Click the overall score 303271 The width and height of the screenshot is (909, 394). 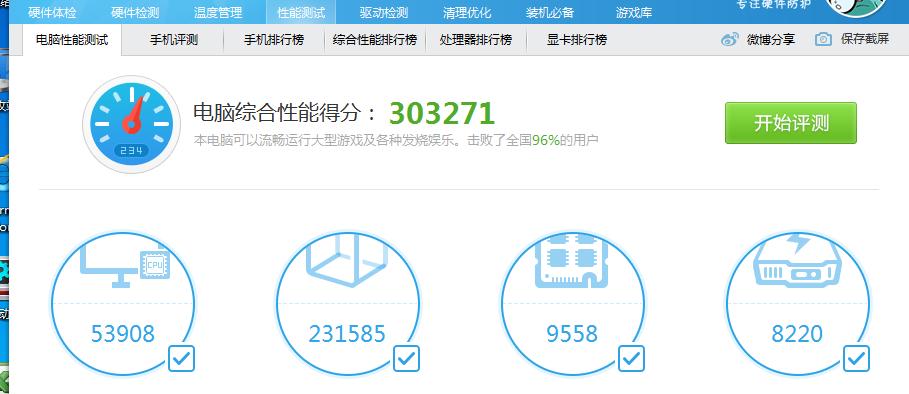point(442,114)
